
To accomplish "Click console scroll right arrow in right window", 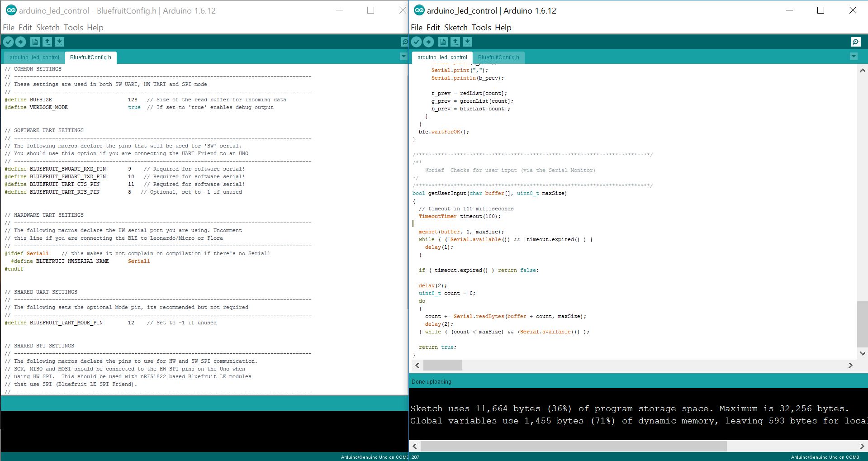I will click(862, 446).
